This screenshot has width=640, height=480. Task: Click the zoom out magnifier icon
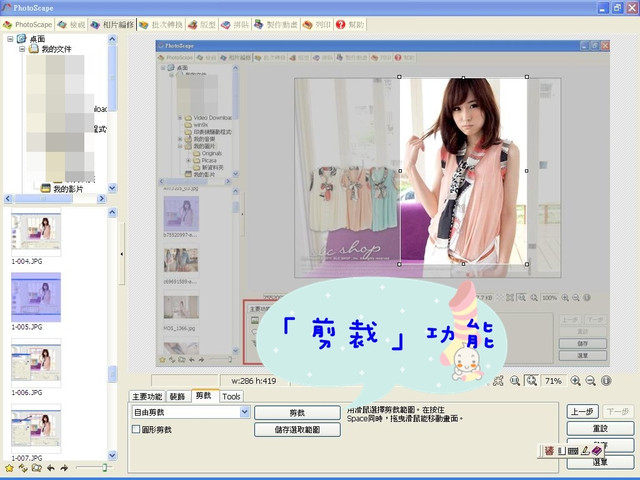pyautogui.click(x=591, y=381)
